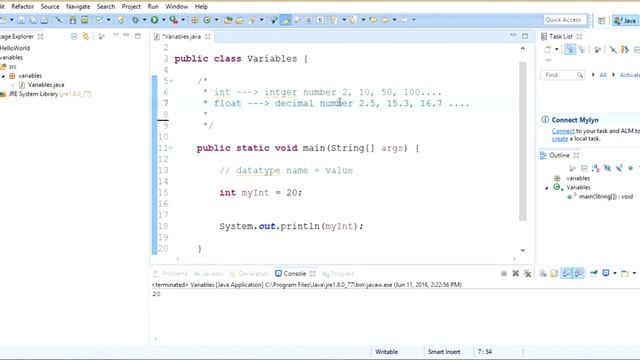Run the program with the green Run button

[x=154, y=20]
